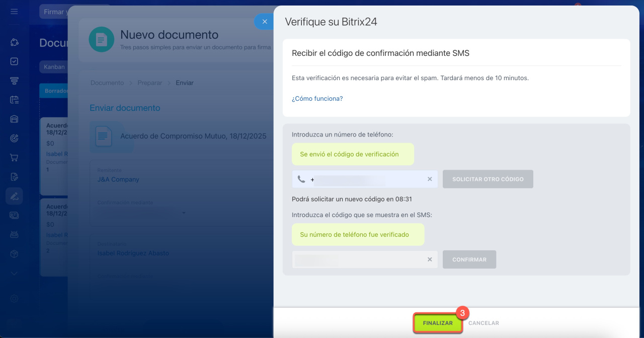Open the box/inventory icon in sidebar
644x338 pixels.
click(14, 254)
